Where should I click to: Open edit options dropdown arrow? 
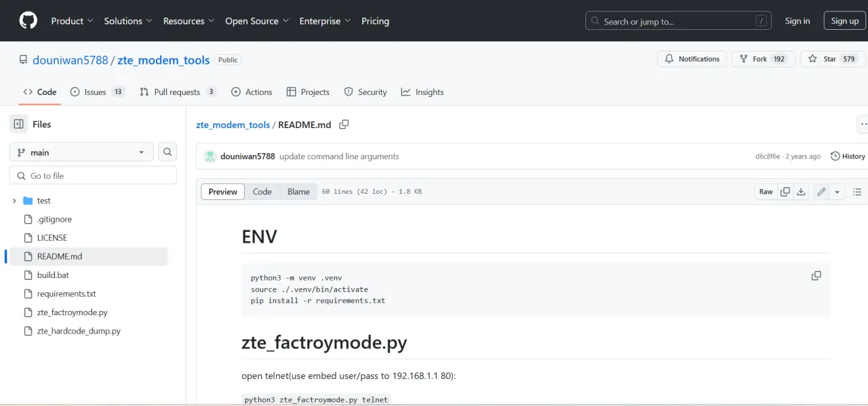(x=837, y=192)
